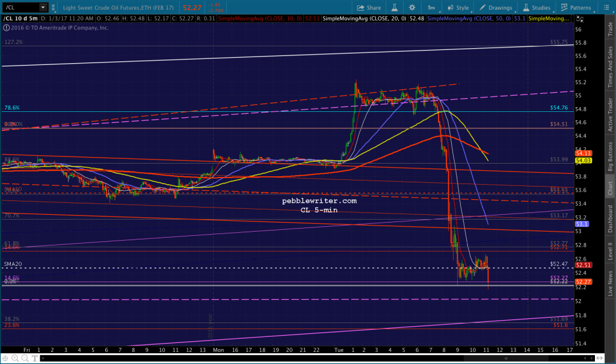Viewport: 616px width, 364px height.
Task: Open the chart list menu icon
Action: [x=606, y=7]
